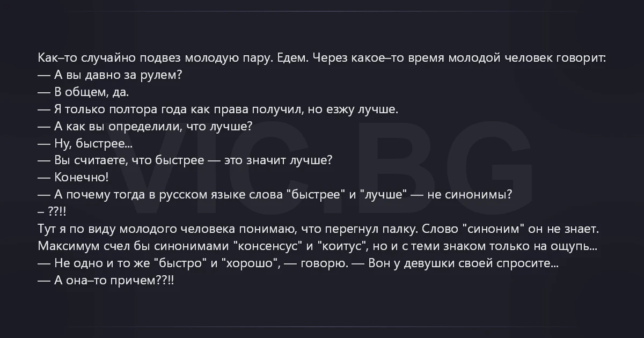
Task: Click the text "В общем, да."
Action: (x=91, y=92)
